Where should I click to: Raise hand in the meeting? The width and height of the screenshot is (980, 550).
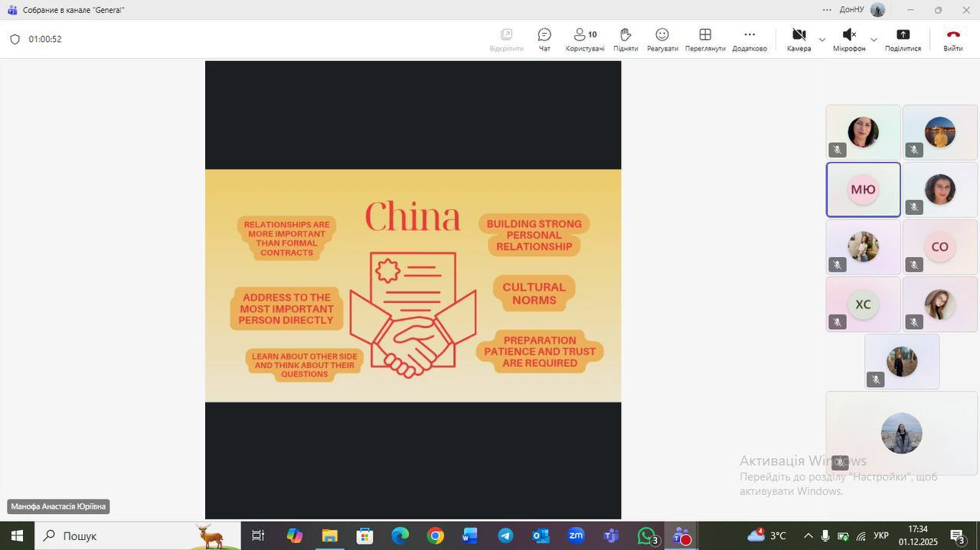[626, 39]
